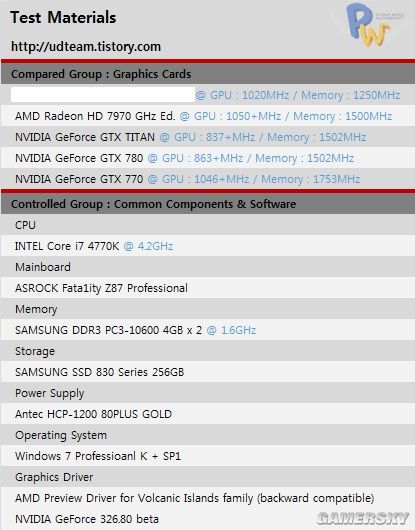Select the NVIDIA GeForce GTX 770 row
This screenshot has width=415, height=530.
[x=208, y=179]
